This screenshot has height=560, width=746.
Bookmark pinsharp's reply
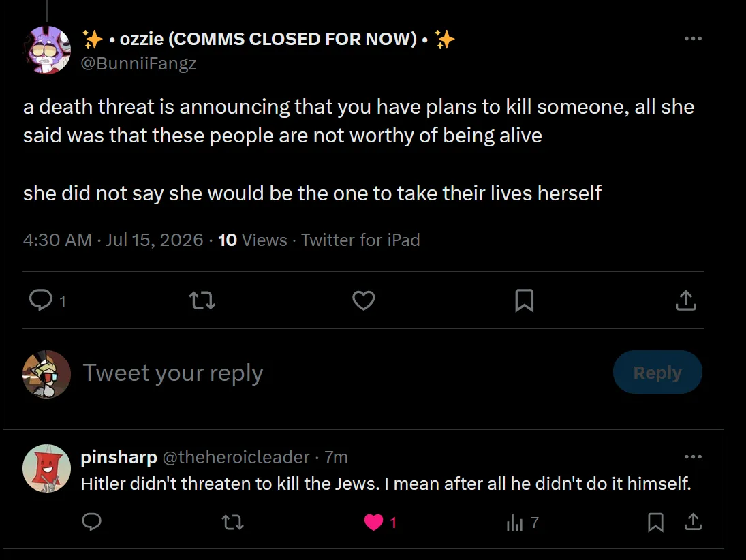click(655, 522)
